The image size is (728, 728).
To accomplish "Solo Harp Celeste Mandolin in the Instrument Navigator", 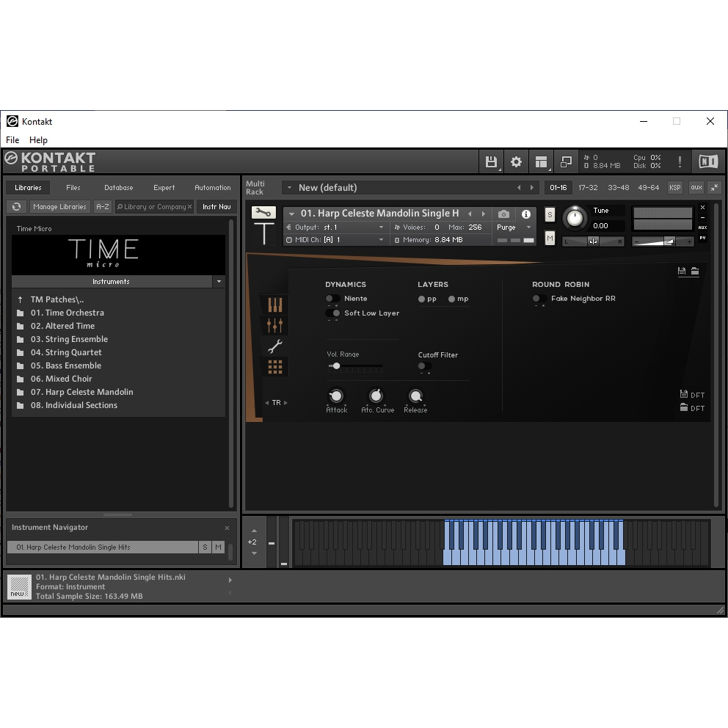I will coord(205,547).
